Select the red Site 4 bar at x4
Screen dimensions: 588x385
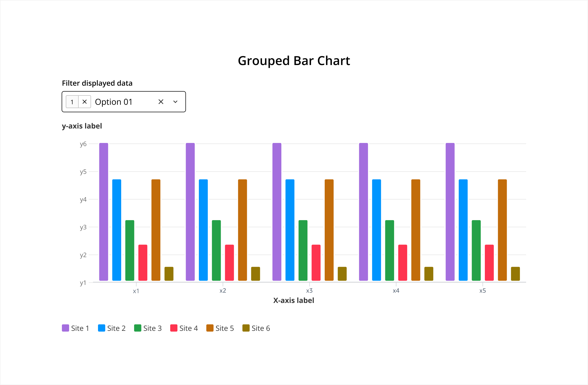tap(403, 263)
